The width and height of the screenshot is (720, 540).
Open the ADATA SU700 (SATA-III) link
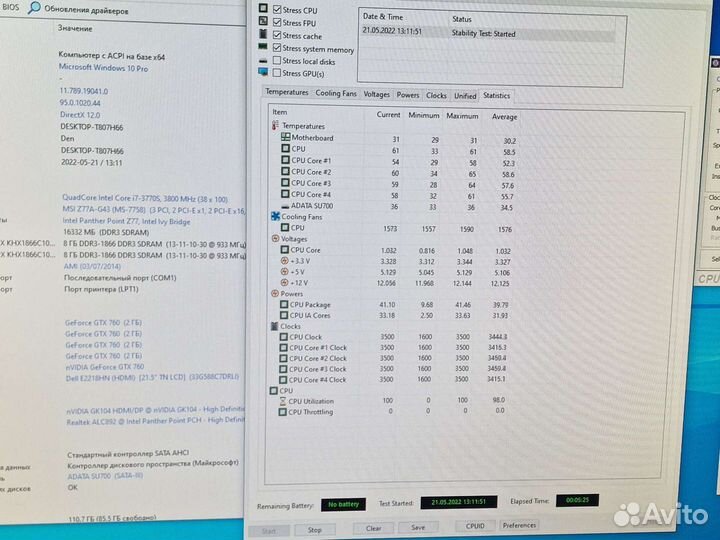click(105, 476)
